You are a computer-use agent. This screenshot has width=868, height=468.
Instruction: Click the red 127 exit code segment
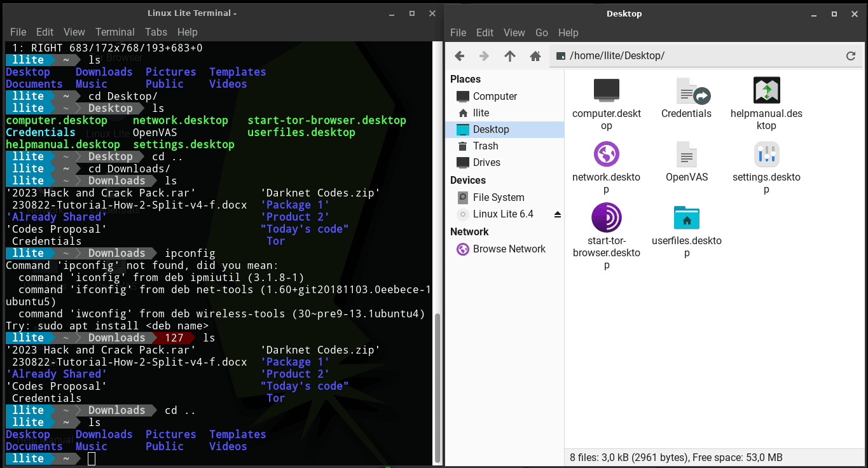(x=174, y=338)
